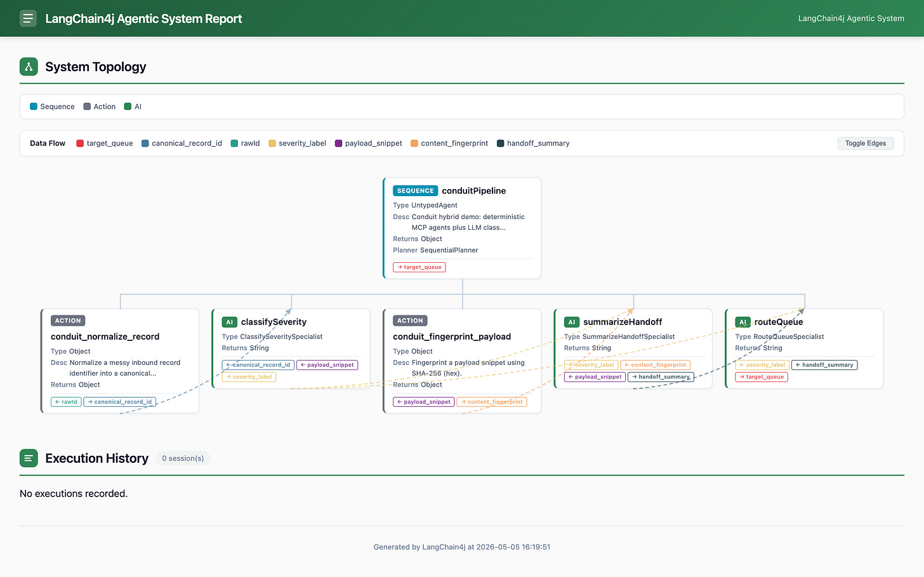Click the target_queue chip in routeQueue
924x577 pixels.
[762, 377]
